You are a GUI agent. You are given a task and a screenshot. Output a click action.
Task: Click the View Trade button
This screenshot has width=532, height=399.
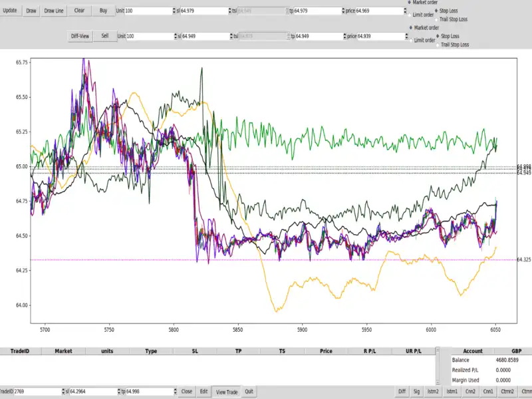[x=227, y=392]
